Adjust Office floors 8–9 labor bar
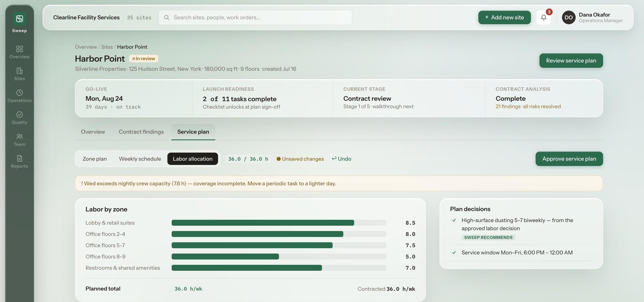 tap(279, 257)
